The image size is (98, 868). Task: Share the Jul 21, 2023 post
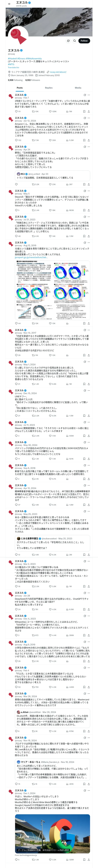(x=89, y=236)
